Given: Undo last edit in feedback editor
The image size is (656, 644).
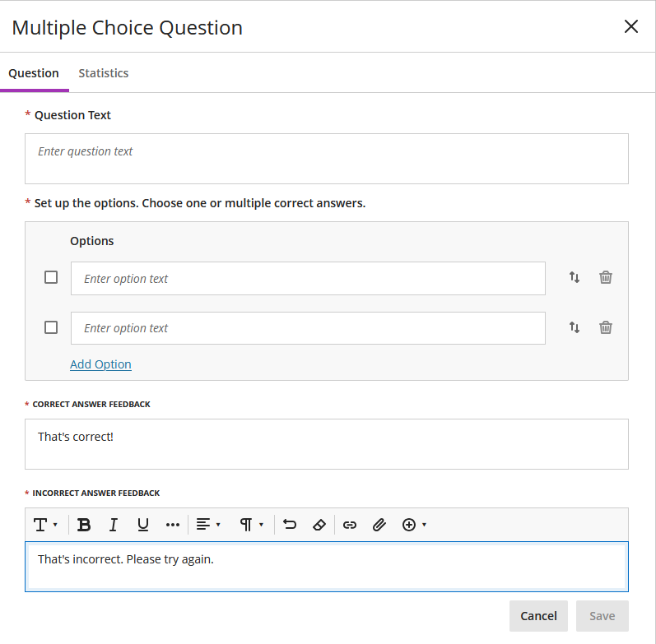Looking at the screenshot, I should point(290,525).
